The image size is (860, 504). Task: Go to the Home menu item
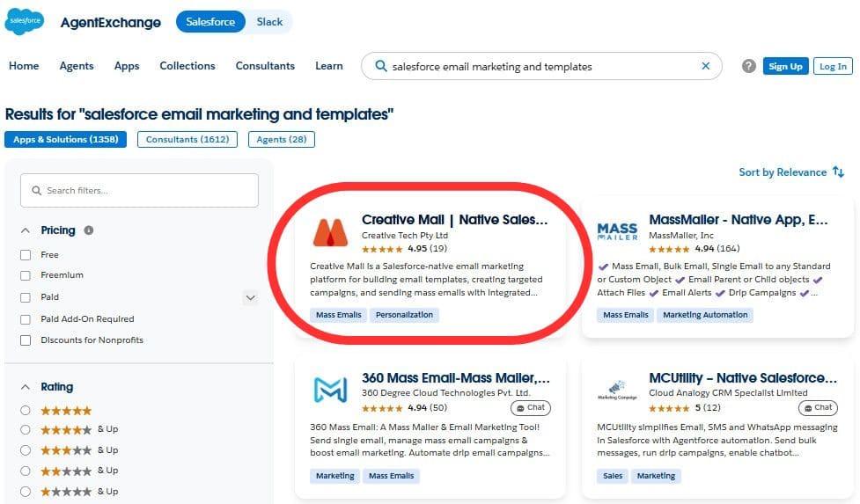pos(24,66)
